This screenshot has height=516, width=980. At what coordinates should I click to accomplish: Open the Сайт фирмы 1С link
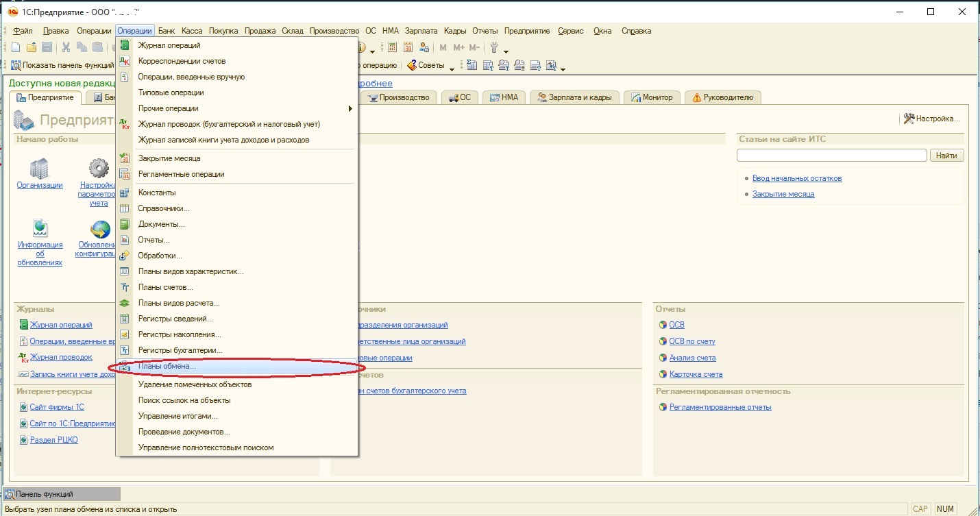pyautogui.click(x=57, y=407)
